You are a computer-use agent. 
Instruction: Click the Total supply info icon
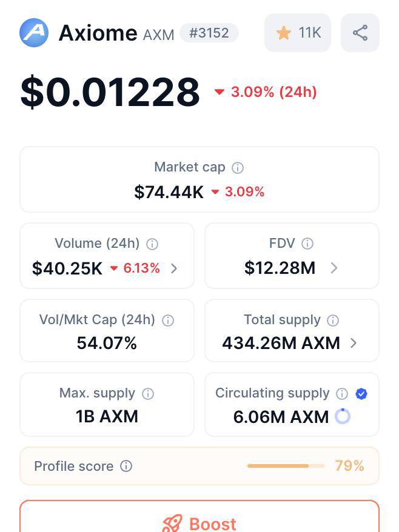pos(333,321)
